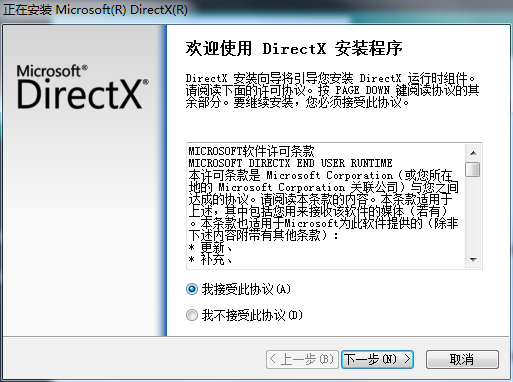This screenshot has height=382, width=513.
Task: Select the 我不接受此协议 radio button
Action: click(x=192, y=315)
